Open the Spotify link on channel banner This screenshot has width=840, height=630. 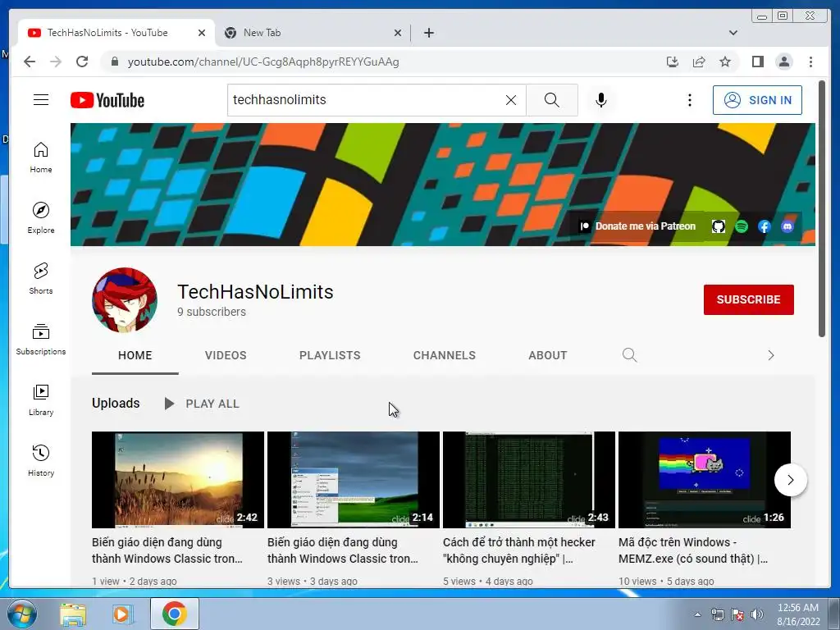(742, 226)
